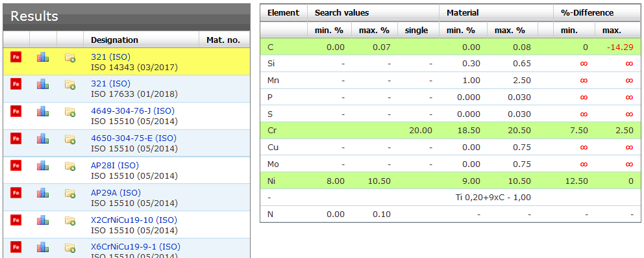This screenshot has width=644, height=258.
Task: Click the 0.10 max search value in N row
Action: click(382, 214)
